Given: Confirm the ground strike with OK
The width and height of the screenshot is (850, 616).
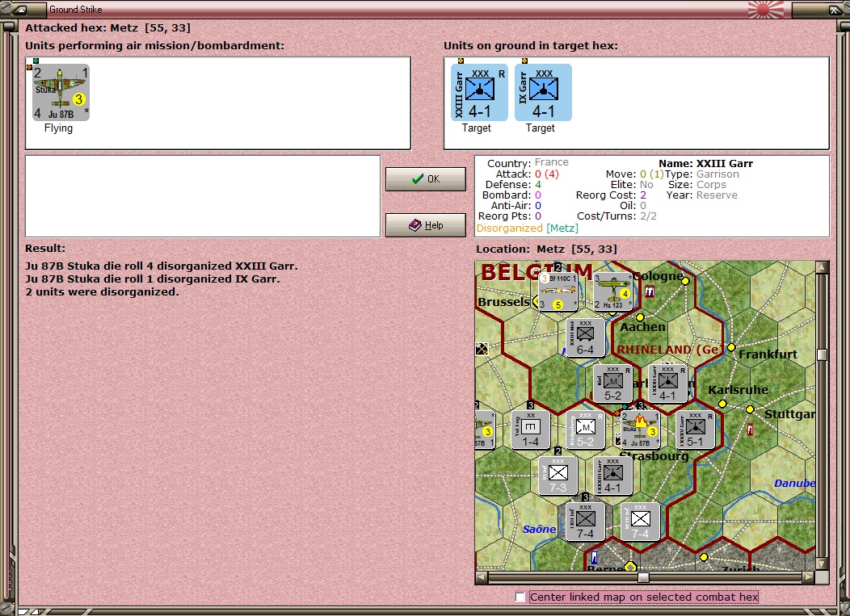Looking at the screenshot, I should coord(426,178).
